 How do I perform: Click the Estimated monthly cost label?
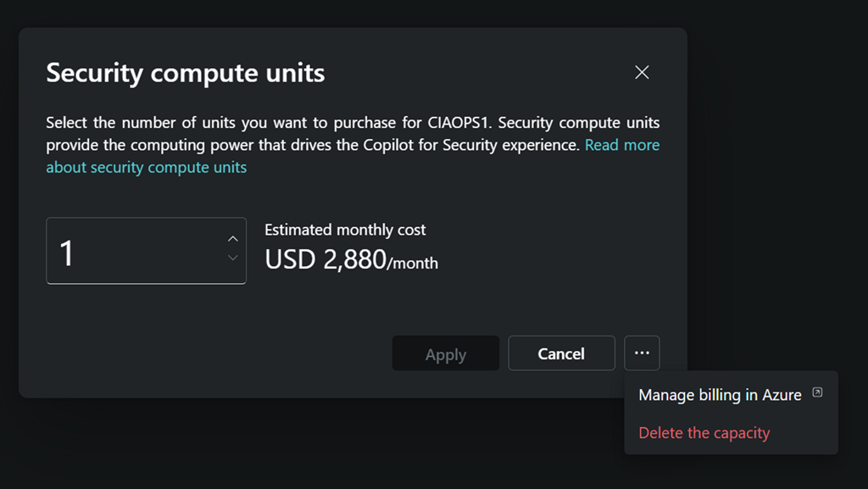[x=345, y=230]
